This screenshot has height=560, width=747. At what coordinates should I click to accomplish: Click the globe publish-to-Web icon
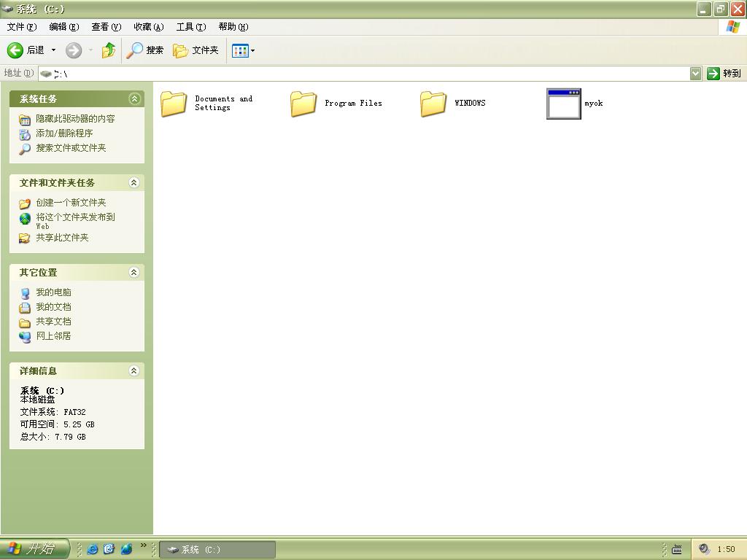[25, 218]
